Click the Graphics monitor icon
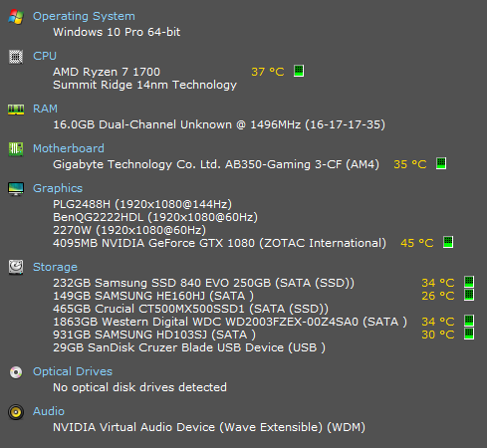487x448 pixels. [16, 189]
